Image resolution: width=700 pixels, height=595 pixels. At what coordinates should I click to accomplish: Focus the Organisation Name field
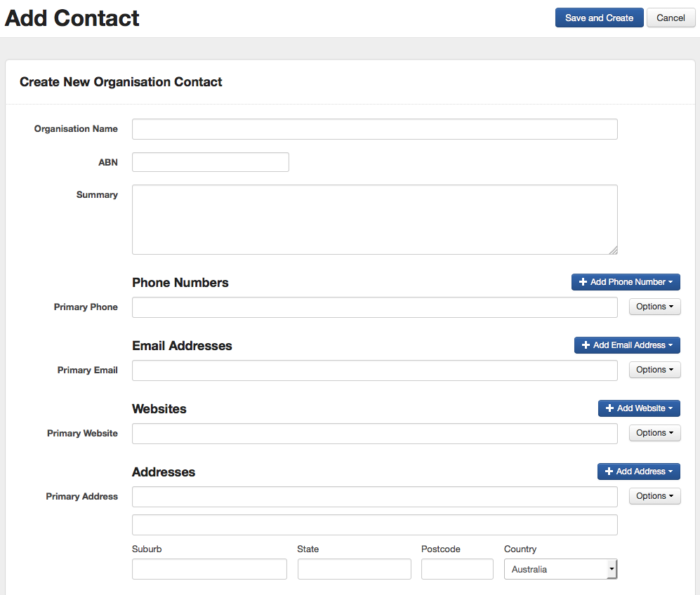374,129
